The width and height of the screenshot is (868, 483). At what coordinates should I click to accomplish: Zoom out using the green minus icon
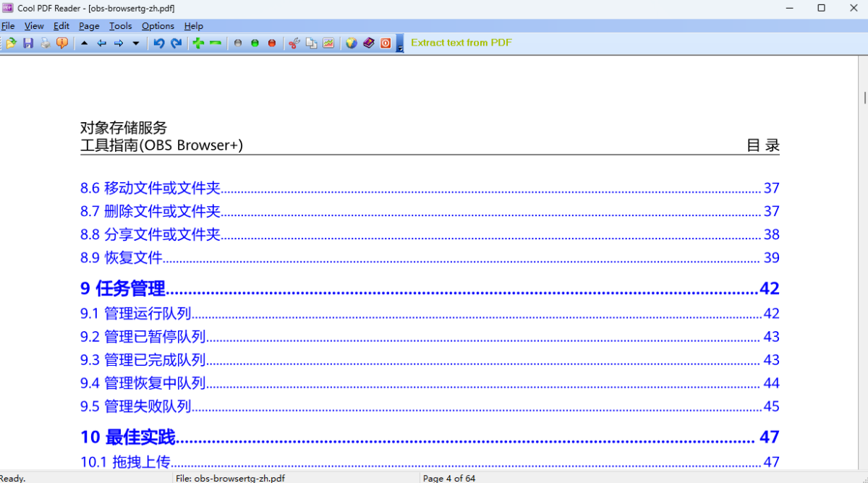tap(214, 43)
